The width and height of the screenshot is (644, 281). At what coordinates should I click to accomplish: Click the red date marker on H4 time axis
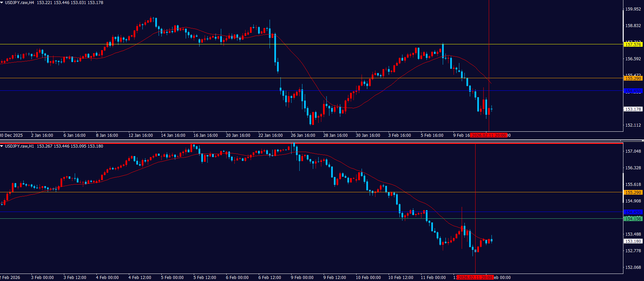(x=489, y=135)
